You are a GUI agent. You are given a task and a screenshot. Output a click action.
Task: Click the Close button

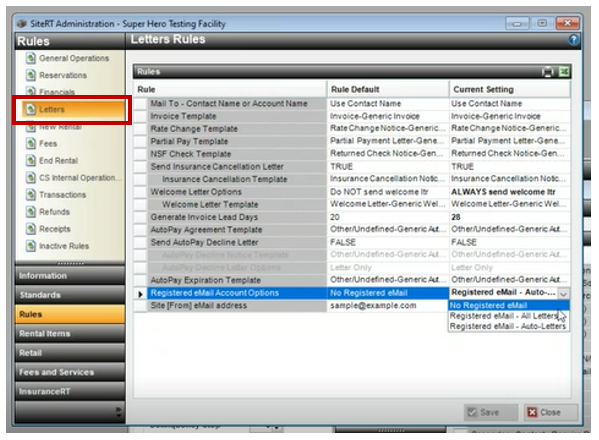coord(550,412)
